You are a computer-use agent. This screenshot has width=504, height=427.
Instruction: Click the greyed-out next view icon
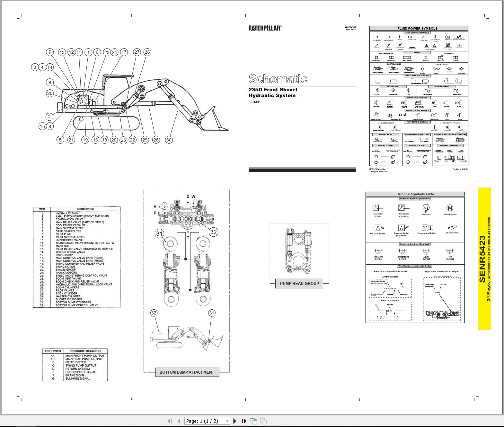tap(263, 421)
